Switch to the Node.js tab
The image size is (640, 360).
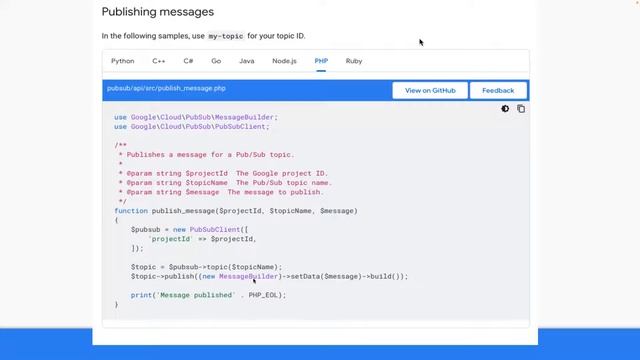(x=284, y=61)
